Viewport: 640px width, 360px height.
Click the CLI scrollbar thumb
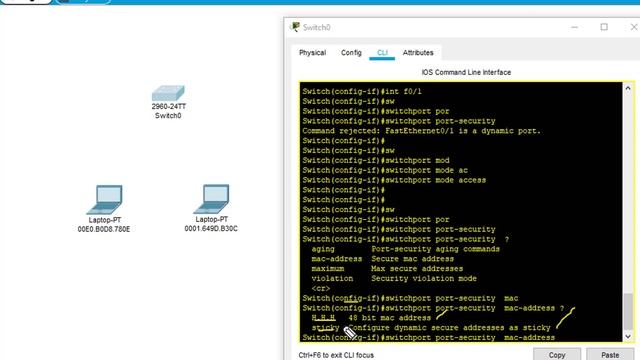[628, 311]
